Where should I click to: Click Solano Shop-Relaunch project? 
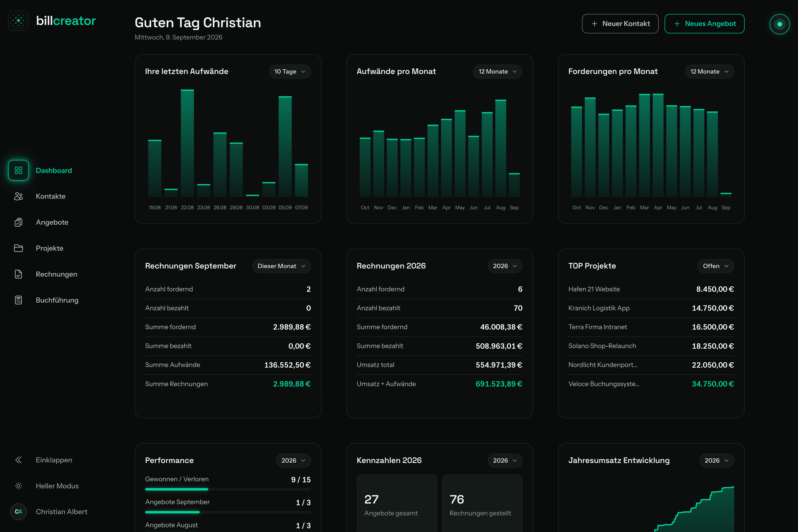[x=651, y=346]
